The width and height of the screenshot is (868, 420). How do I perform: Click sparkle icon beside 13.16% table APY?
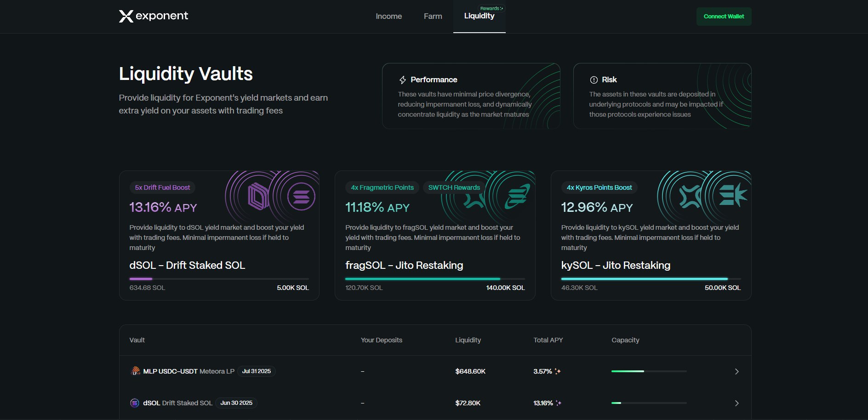point(559,403)
